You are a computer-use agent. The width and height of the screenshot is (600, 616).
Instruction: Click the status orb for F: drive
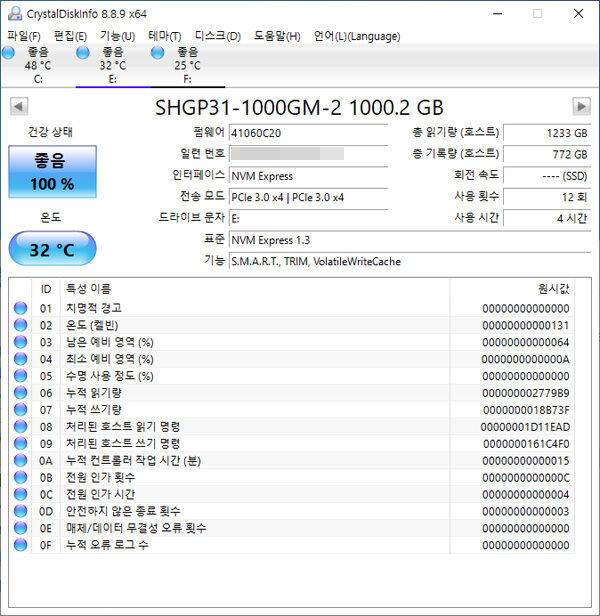158,52
